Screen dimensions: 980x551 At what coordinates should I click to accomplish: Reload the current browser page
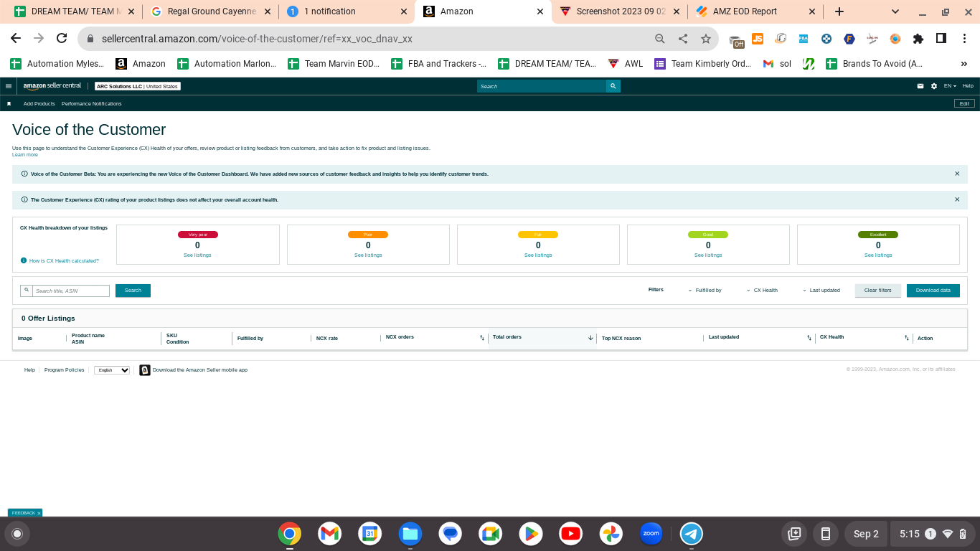click(x=62, y=39)
